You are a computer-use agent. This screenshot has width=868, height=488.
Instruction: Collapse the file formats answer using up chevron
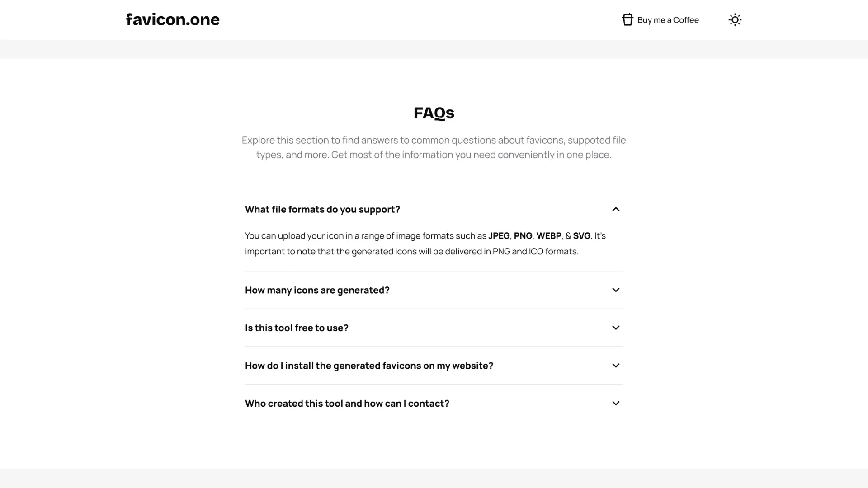coord(616,209)
